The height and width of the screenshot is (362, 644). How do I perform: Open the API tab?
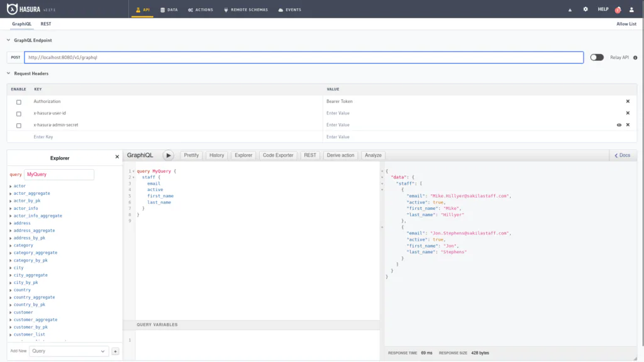[x=143, y=9]
